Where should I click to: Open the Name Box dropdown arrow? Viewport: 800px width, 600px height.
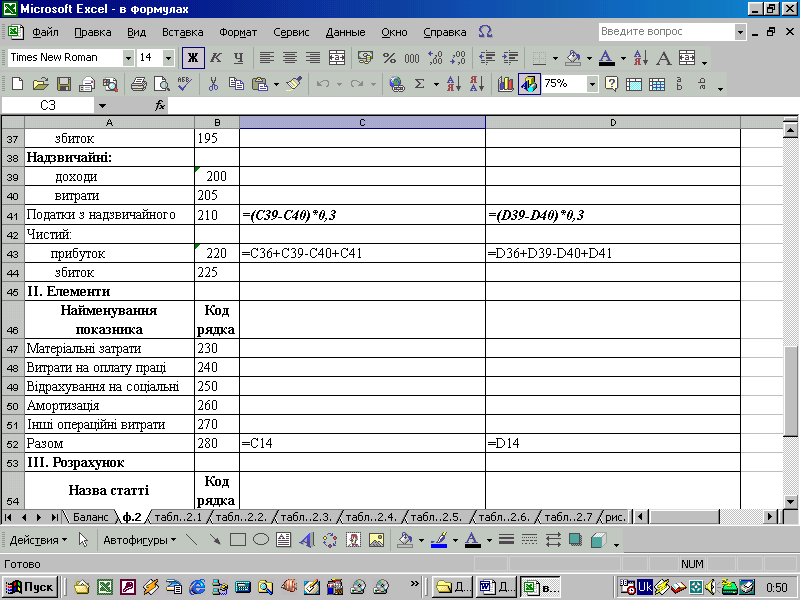(x=102, y=106)
